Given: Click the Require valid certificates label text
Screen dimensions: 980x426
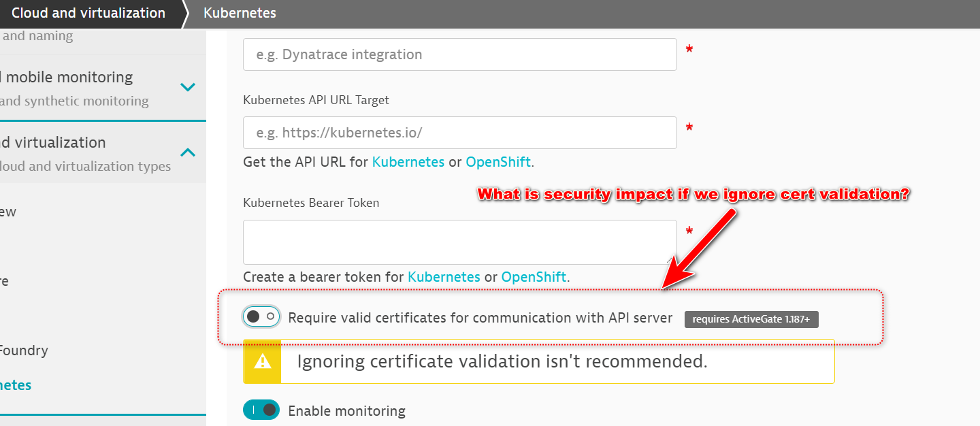Looking at the screenshot, I should click(480, 318).
